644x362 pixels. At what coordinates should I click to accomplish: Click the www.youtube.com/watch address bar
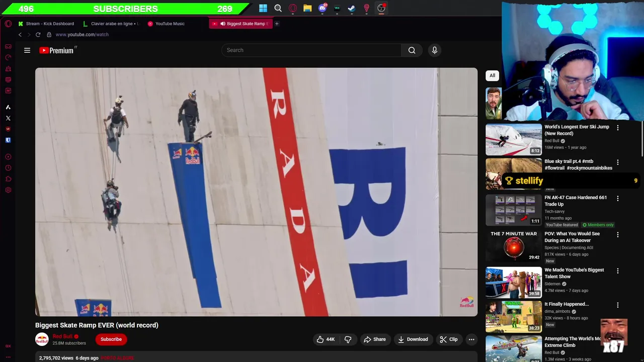pyautogui.click(x=82, y=35)
